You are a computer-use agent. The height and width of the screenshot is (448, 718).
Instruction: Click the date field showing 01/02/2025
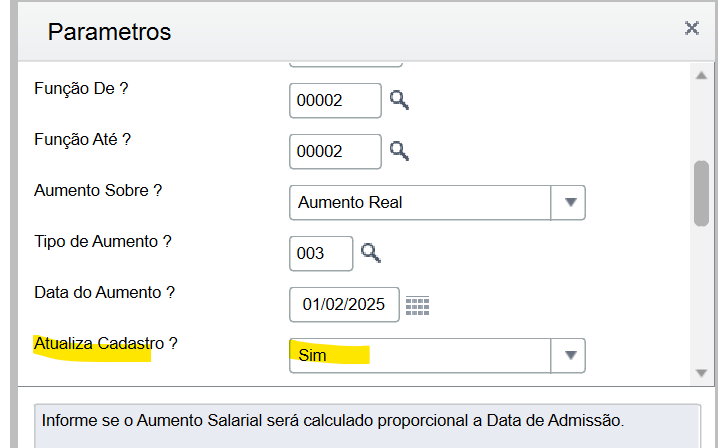pos(344,305)
